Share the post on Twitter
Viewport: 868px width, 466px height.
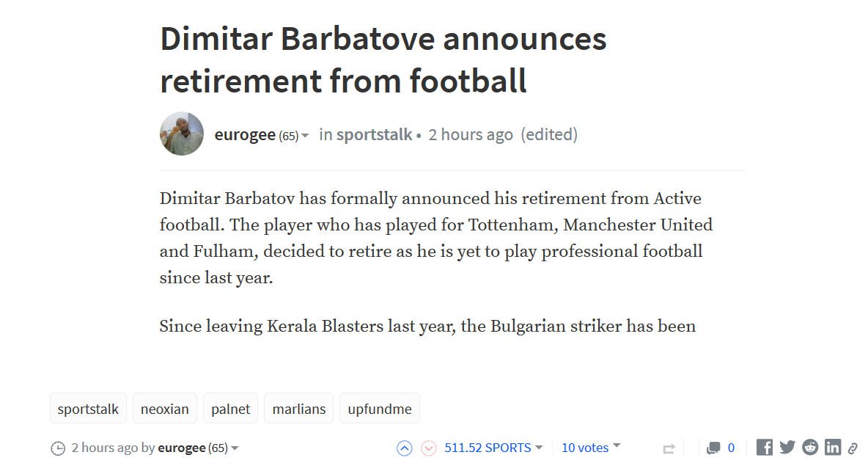(787, 448)
